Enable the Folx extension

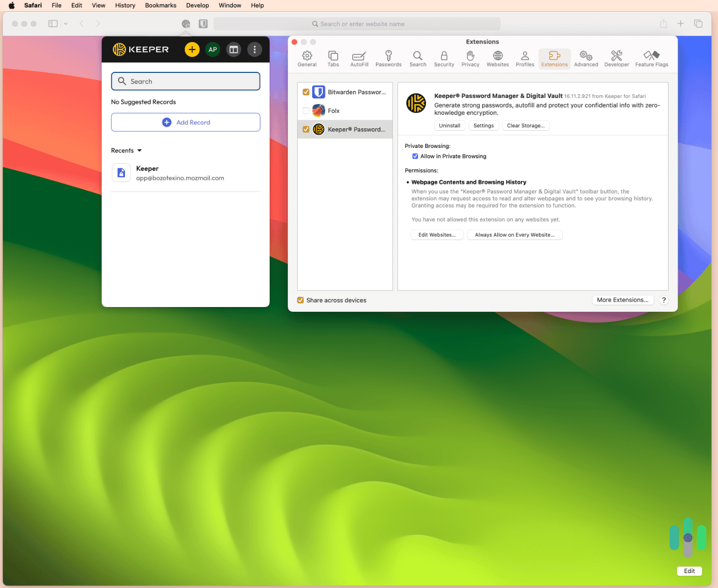(306, 110)
